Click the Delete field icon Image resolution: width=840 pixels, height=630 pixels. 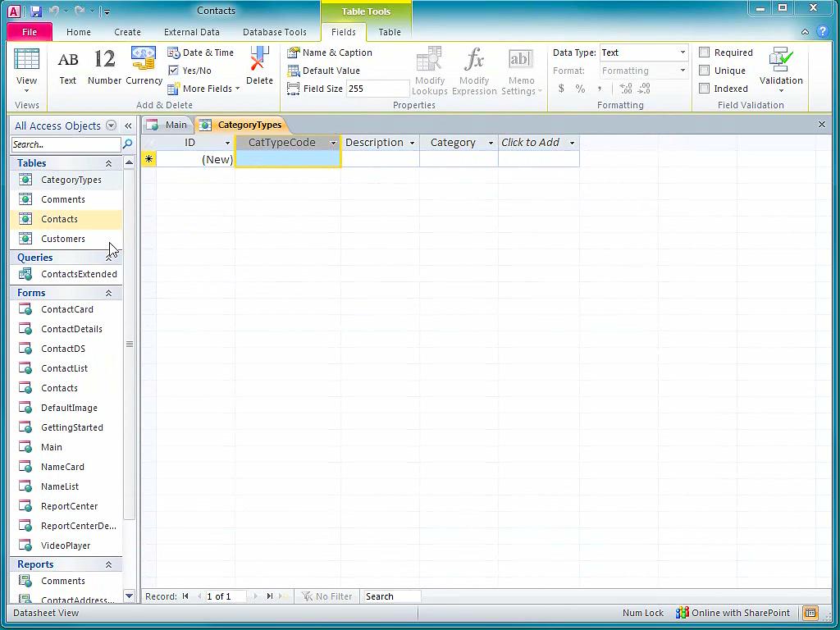tap(259, 67)
